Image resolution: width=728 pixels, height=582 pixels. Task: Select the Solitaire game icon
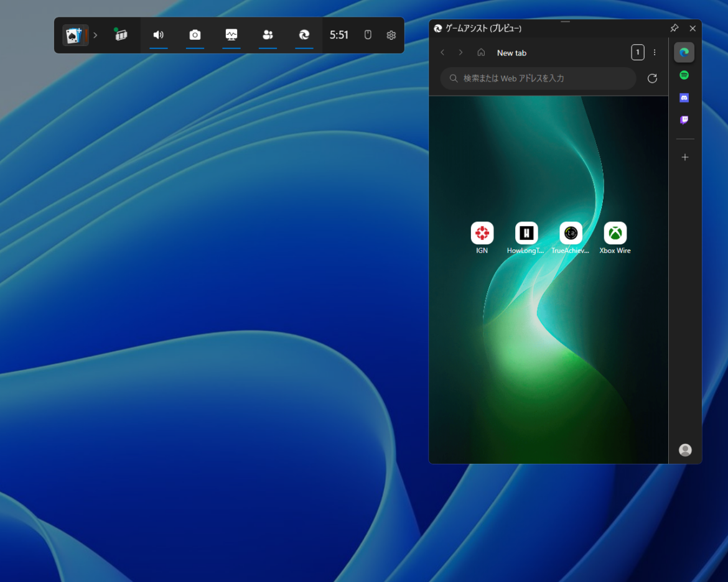point(75,35)
